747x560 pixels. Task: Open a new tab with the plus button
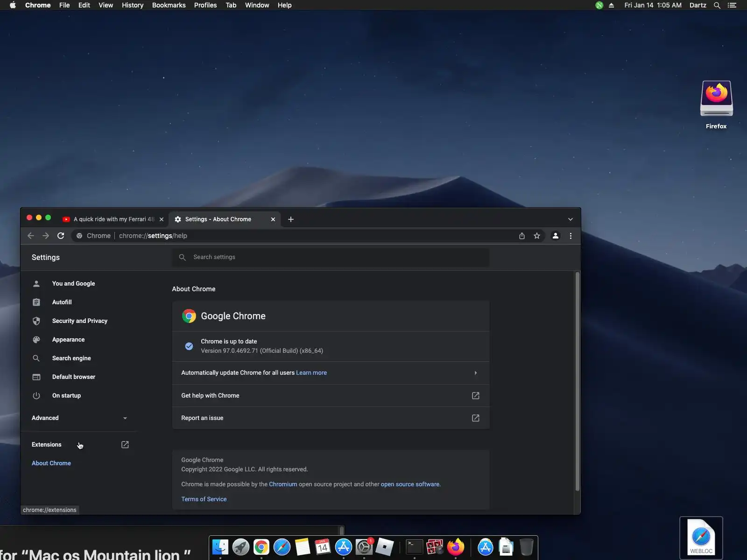click(x=291, y=219)
